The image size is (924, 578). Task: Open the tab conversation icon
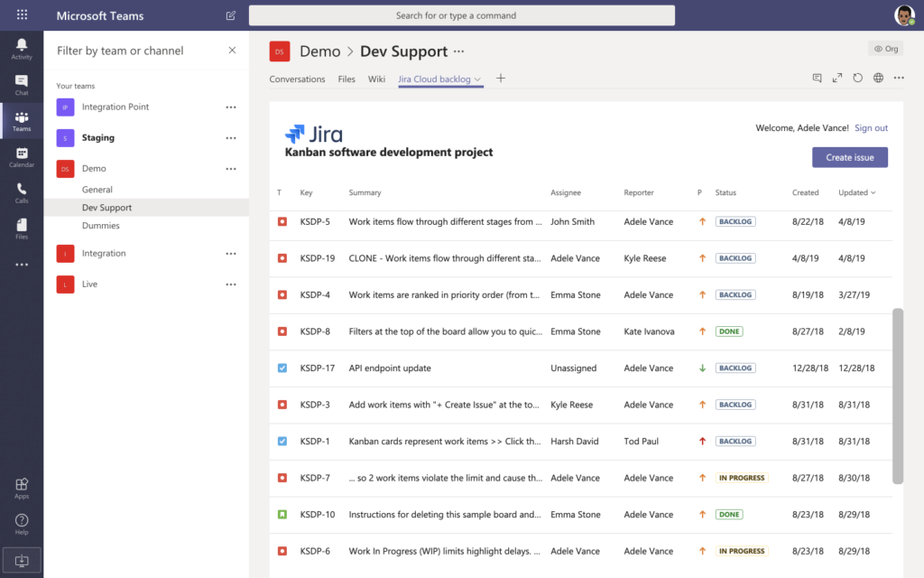tap(817, 78)
